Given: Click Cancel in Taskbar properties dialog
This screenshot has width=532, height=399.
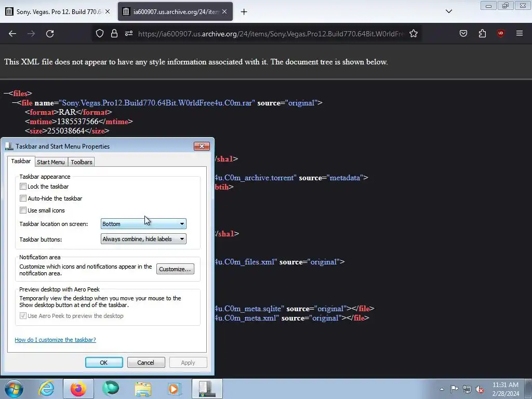Looking at the screenshot, I should click(x=146, y=362).
